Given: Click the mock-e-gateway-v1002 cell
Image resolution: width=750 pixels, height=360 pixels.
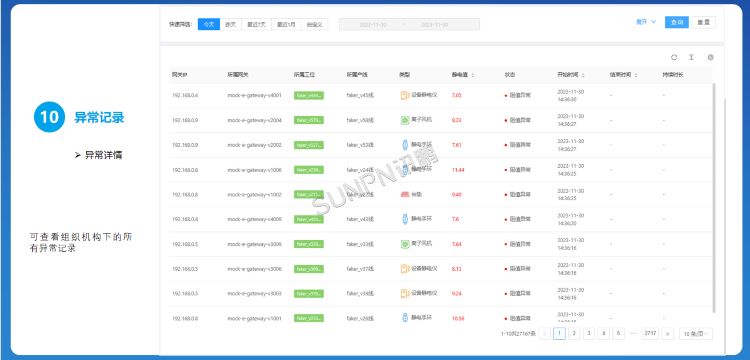Looking at the screenshot, I should [254, 195].
